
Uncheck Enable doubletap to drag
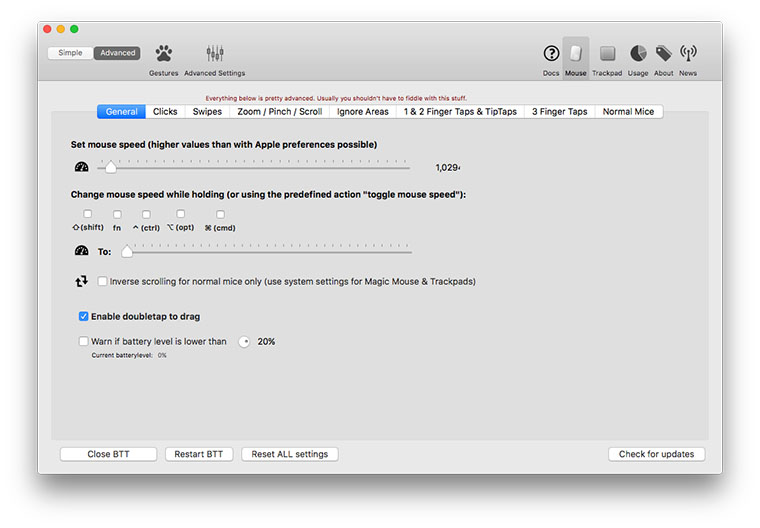pyautogui.click(x=83, y=316)
